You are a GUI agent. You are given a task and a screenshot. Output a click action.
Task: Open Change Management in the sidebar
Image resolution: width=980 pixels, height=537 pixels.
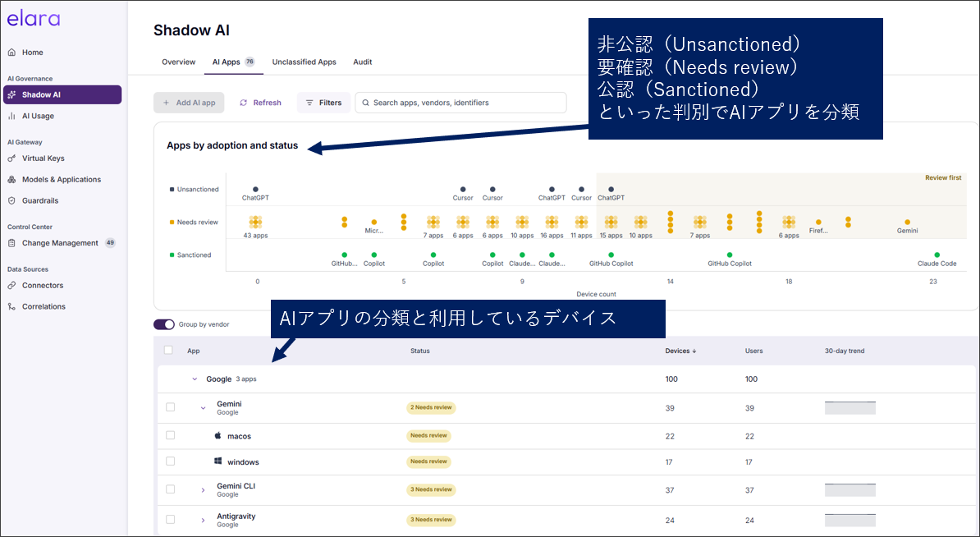(62, 243)
